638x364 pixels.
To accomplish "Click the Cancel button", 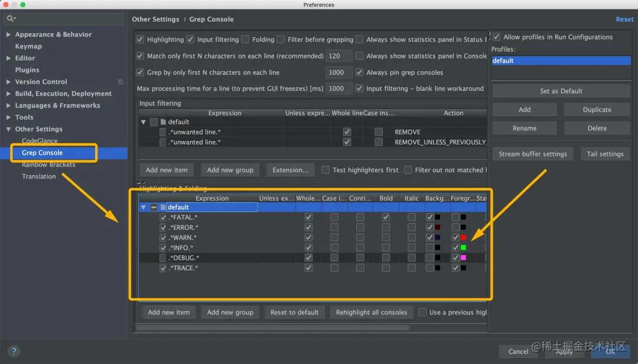I will pyautogui.click(x=519, y=352).
